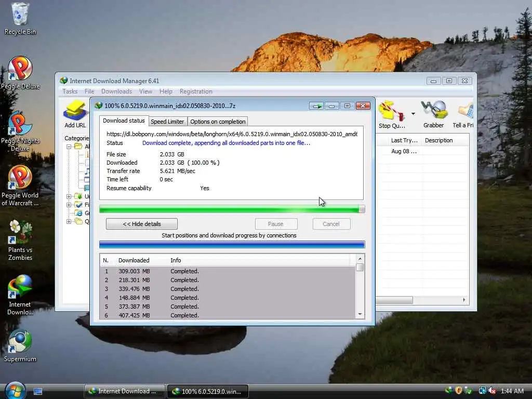Expand the Finished tree node
This screenshot has width=532, height=399.
pos(69,205)
